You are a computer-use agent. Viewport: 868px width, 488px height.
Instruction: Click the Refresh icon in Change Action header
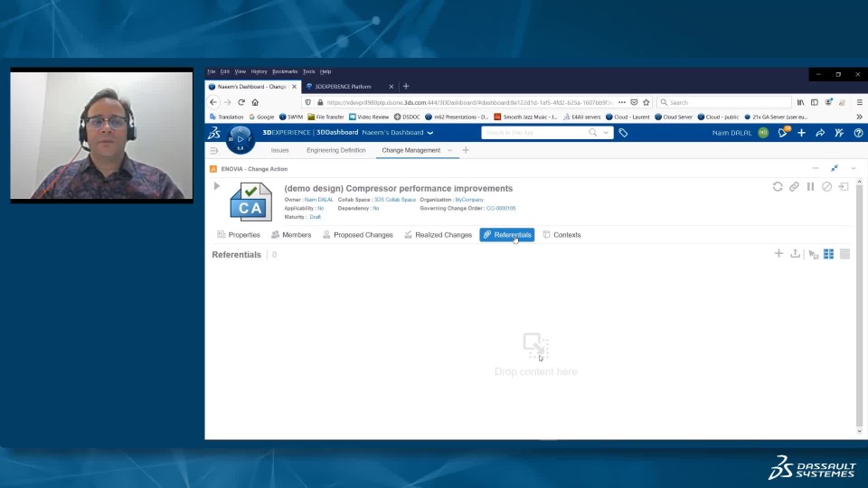(x=778, y=187)
